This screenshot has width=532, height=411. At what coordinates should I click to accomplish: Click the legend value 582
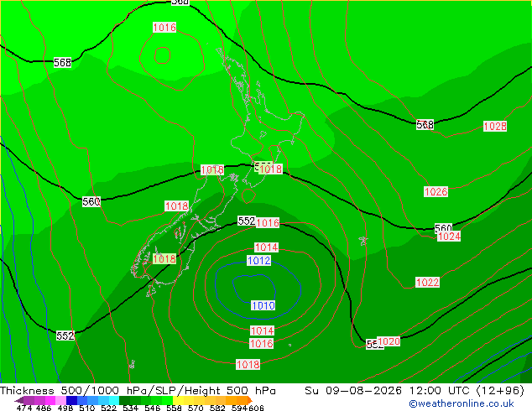point(217,408)
